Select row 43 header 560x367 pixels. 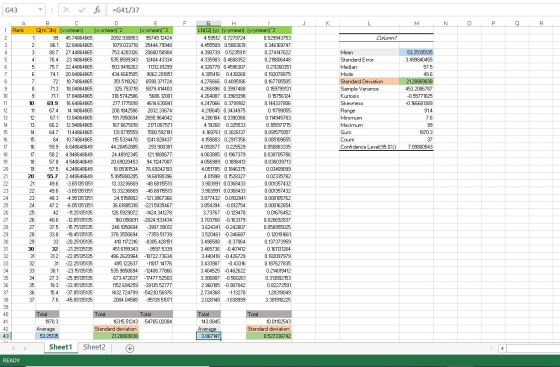click(x=5, y=336)
